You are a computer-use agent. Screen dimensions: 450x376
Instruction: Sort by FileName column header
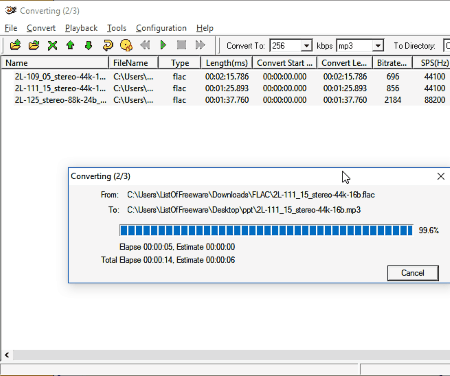[133, 63]
